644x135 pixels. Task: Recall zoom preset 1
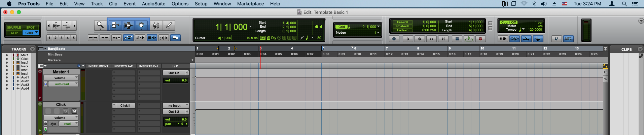(x=49, y=38)
